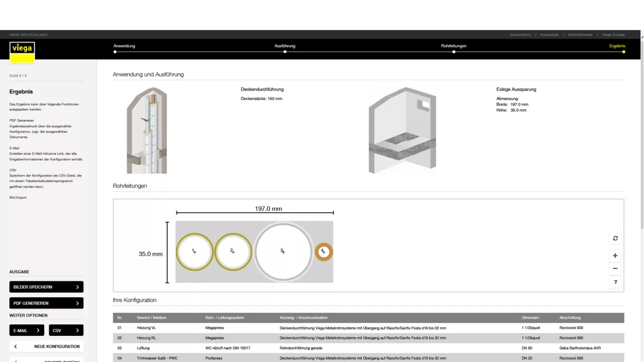
Task: Select the Rohrleitungen progress step marker
Action: 454,51
